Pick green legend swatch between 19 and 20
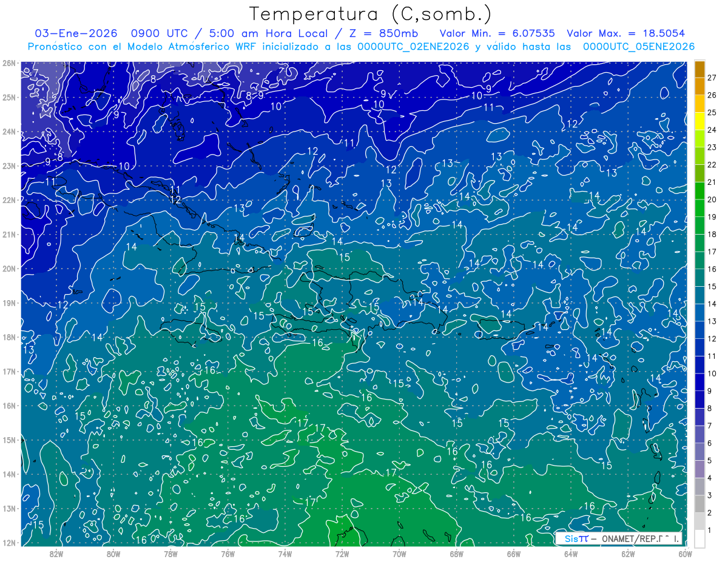The image size is (728, 562). 699,209
